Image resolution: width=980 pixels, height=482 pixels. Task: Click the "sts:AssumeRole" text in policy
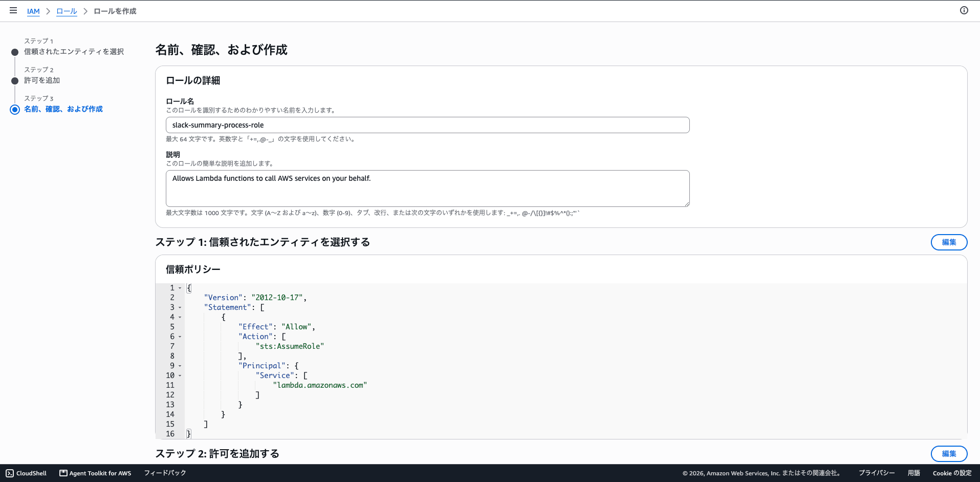point(290,346)
